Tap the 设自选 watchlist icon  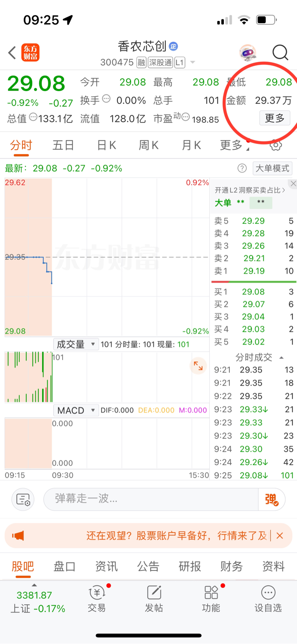(x=268, y=599)
